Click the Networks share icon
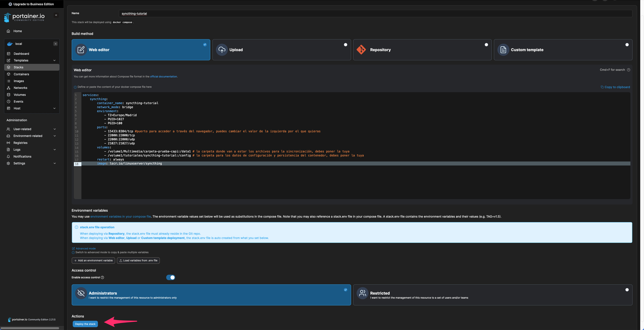This screenshot has width=644, height=330. pyautogui.click(x=9, y=88)
